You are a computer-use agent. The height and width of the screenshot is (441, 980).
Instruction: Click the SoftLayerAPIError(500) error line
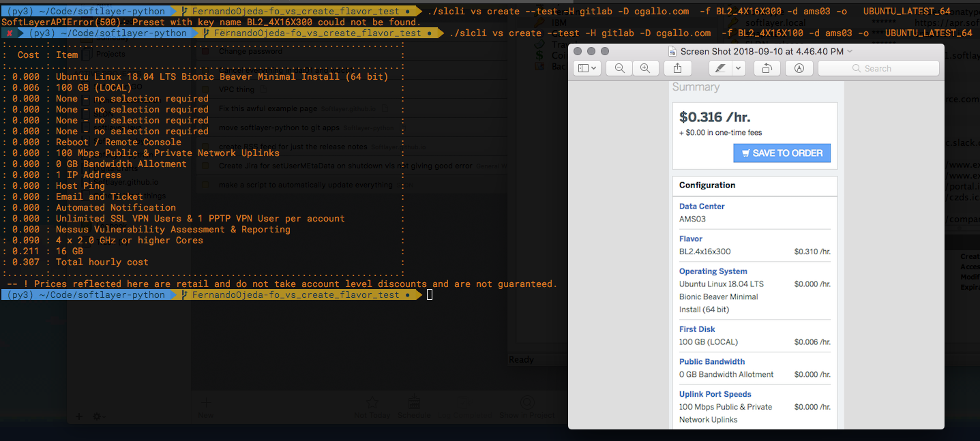pyautogui.click(x=211, y=22)
